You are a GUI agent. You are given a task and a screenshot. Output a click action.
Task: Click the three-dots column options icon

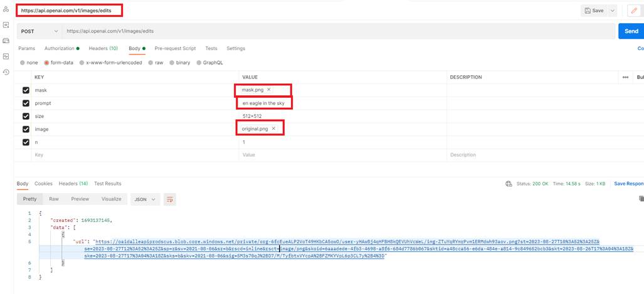[625, 77]
